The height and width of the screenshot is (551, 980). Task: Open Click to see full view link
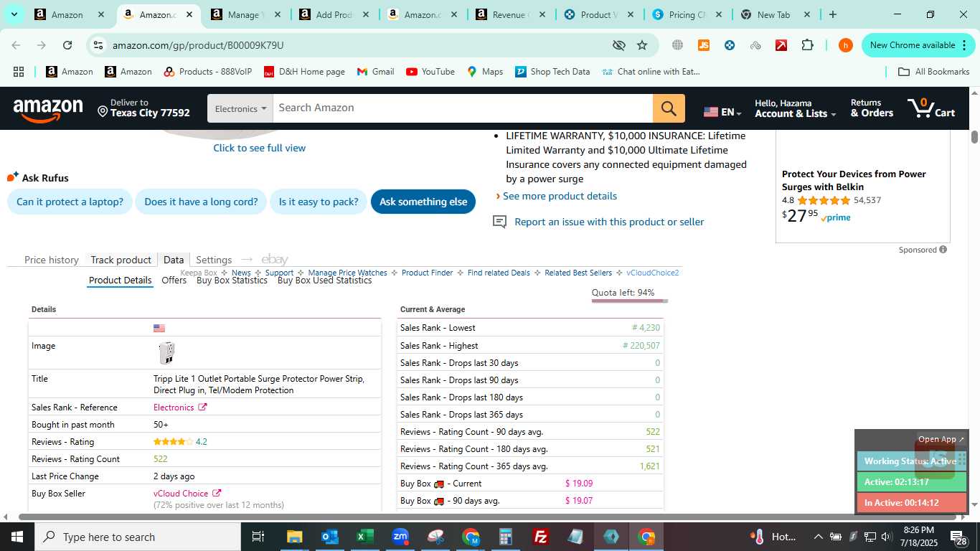[x=260, y=148]
